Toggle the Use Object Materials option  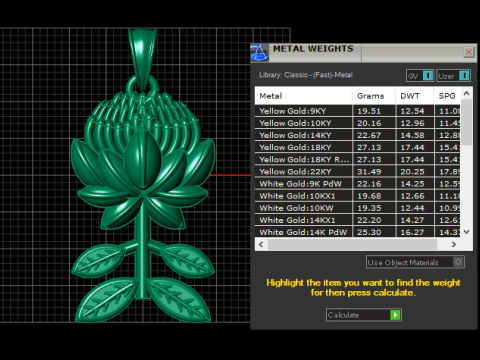tap(415, 262)
